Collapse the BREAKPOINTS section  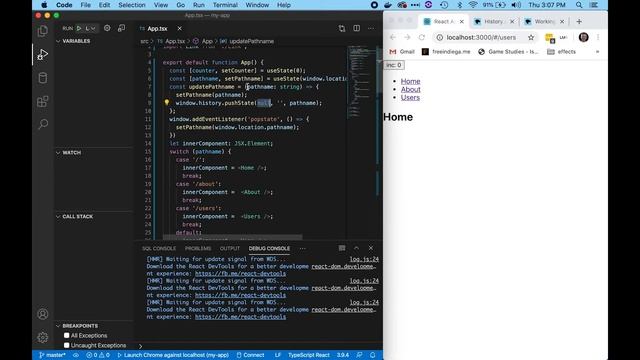pyautogui.click(x=58, y=326)
